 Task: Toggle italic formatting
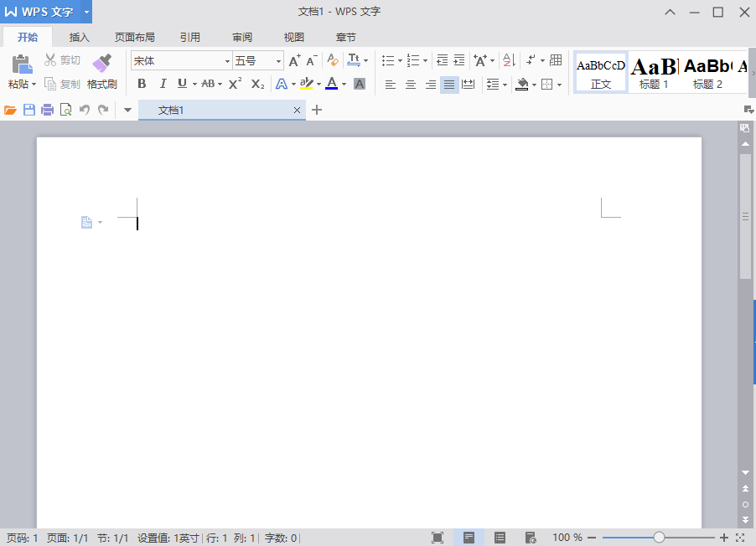(x=163, y=84)
